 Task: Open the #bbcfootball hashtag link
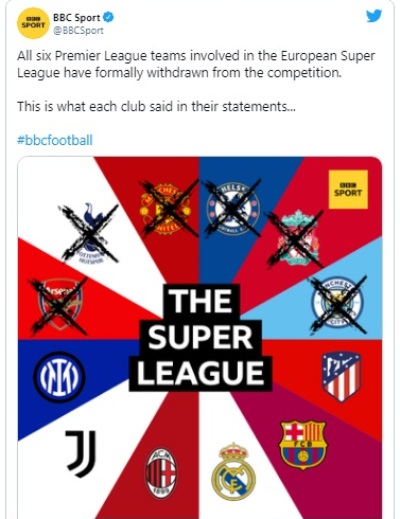pyautogui.click(x=55, y=140)
